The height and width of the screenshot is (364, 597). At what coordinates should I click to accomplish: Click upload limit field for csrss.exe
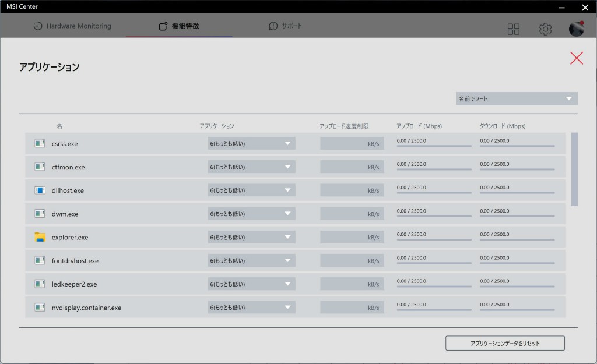point(352,143)
